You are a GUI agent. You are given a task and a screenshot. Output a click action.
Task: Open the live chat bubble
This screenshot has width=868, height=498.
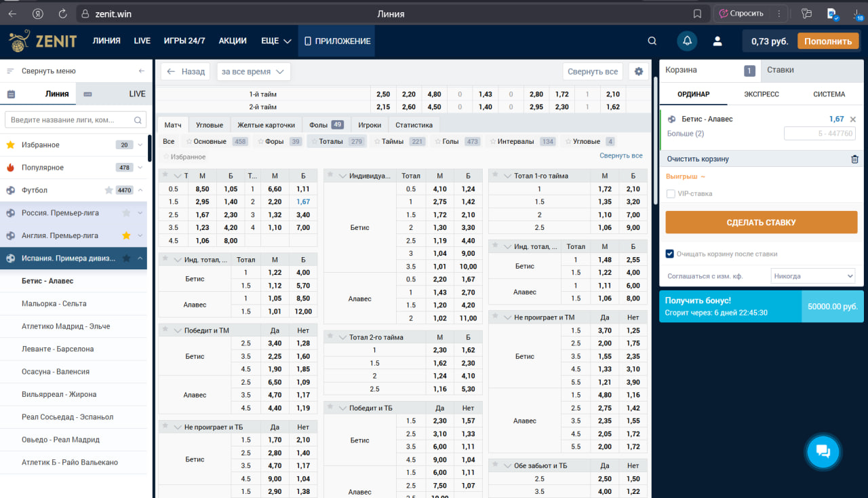823,451
